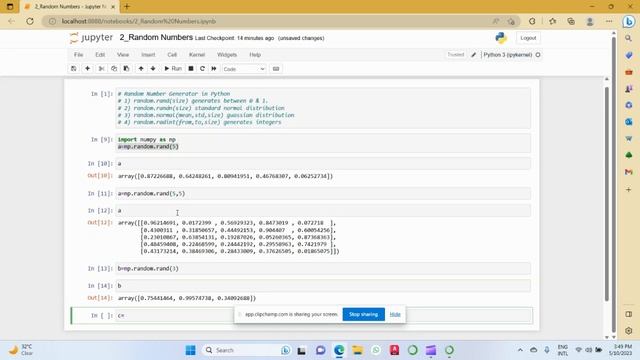Refresh the browser page

tap(30, 21)
